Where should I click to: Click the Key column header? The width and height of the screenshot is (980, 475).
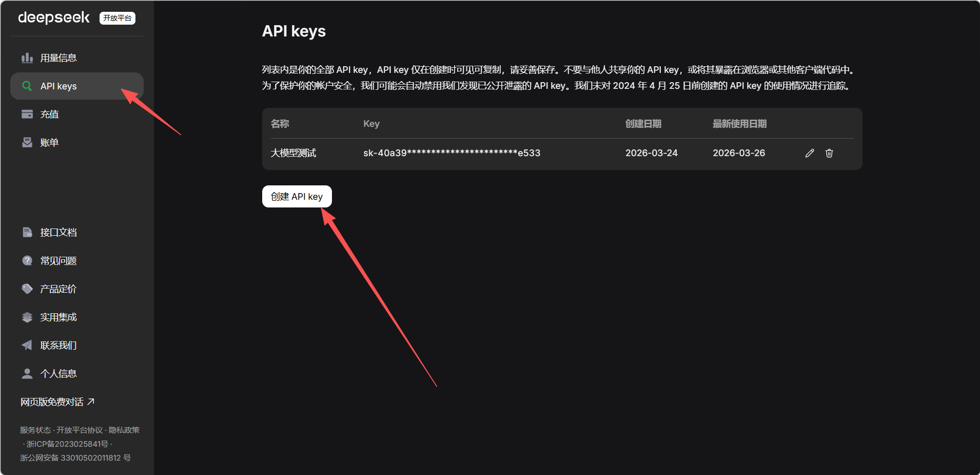[x=371, y=124]
